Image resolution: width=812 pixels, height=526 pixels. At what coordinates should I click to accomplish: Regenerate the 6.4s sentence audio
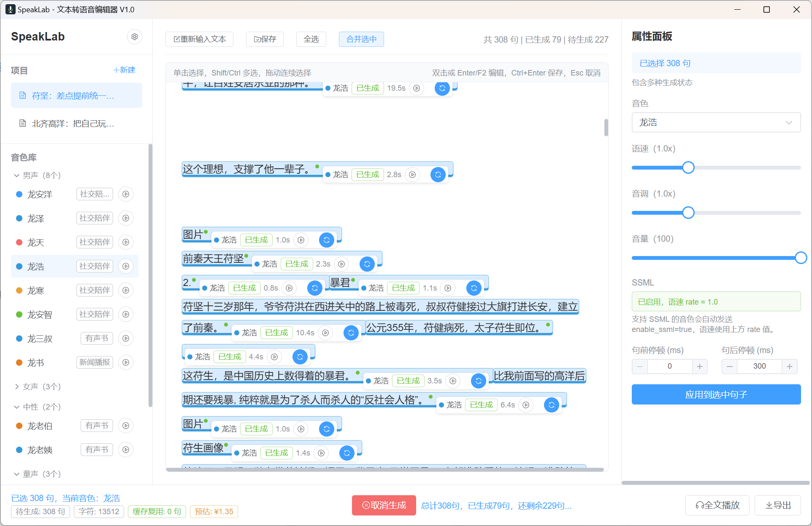tap(552, 405)
